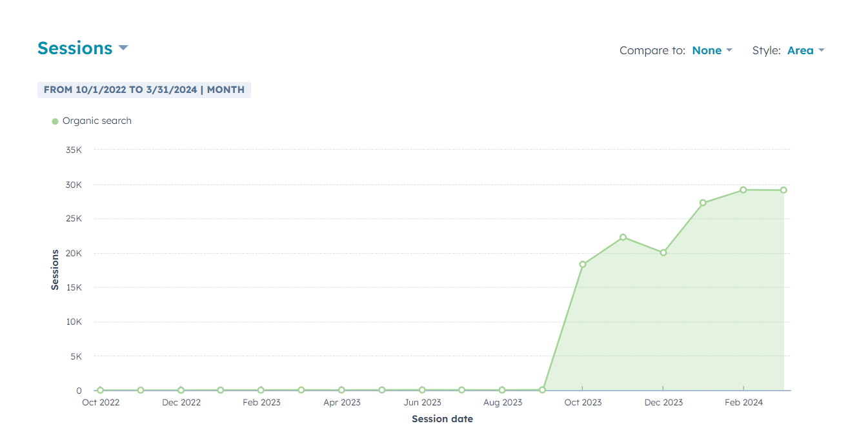This screenshot has height=448, width=868.
Task: Open the Style Area dropdown
Action: pyautogui.click(x=805, y=50)
